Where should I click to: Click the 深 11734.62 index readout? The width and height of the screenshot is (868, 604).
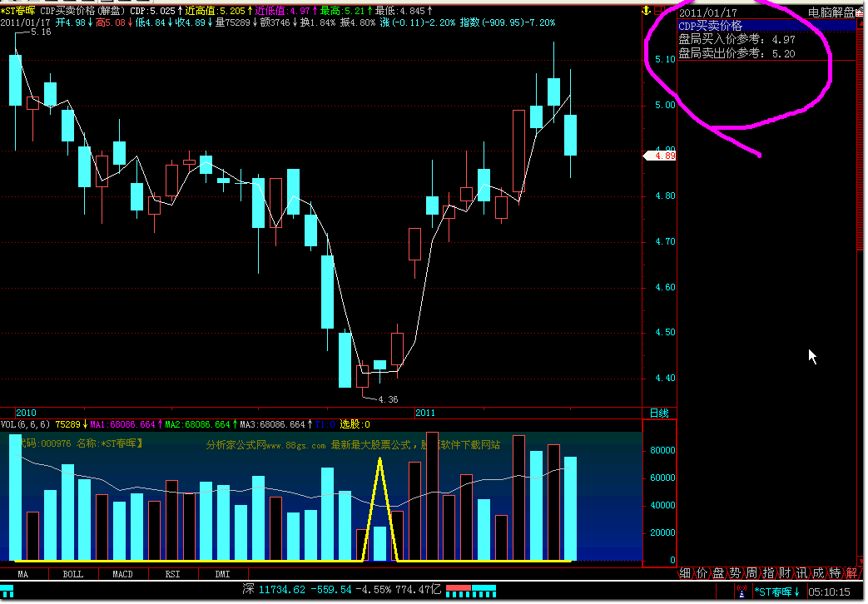[x=274, y=590]
